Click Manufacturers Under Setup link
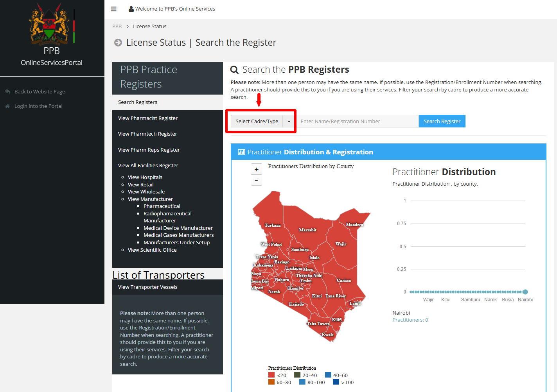 point(177,242)
